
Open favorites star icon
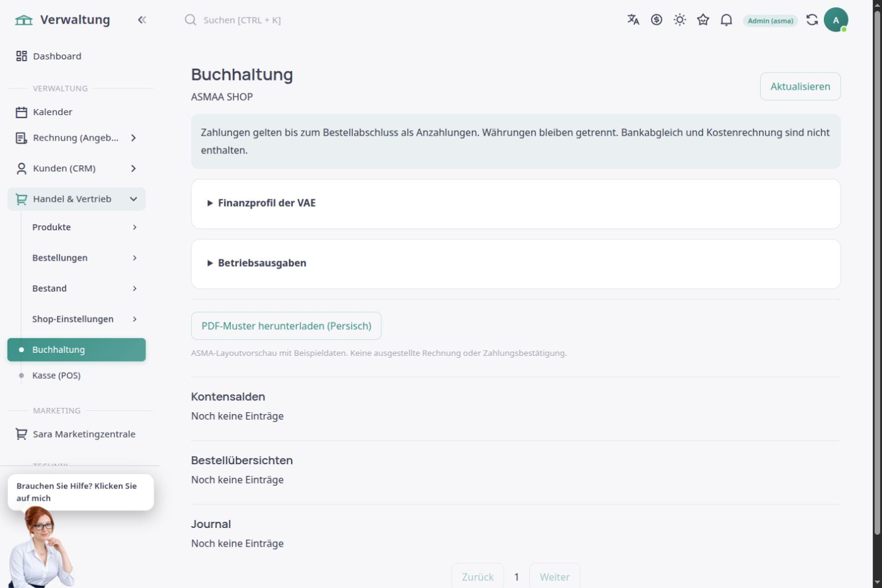(x=703, y=20)
